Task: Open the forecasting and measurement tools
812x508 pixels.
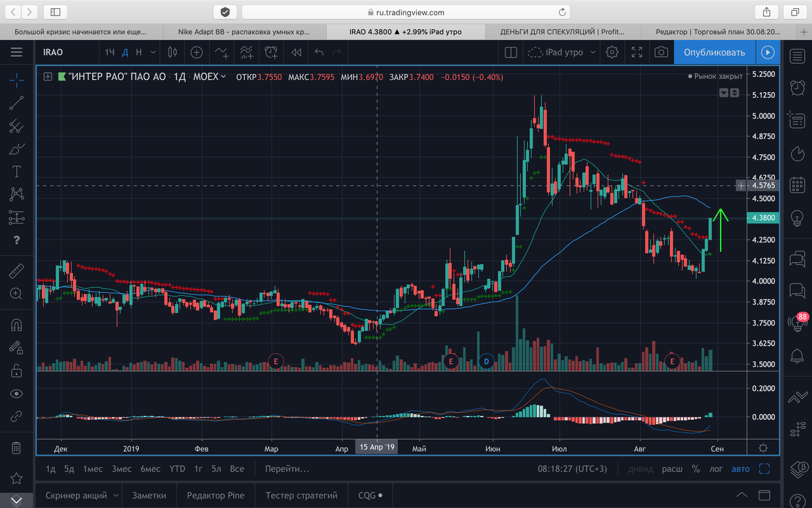Action: click(x=16, y=218)
